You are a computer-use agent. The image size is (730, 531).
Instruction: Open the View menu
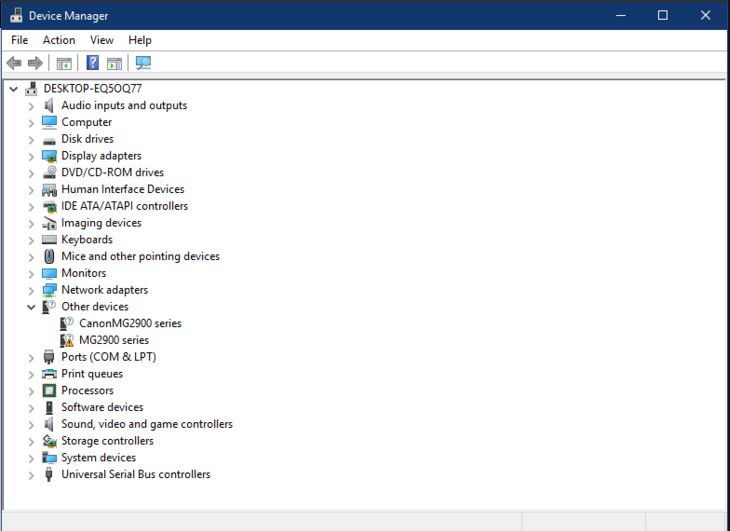(x=102, y=40)
